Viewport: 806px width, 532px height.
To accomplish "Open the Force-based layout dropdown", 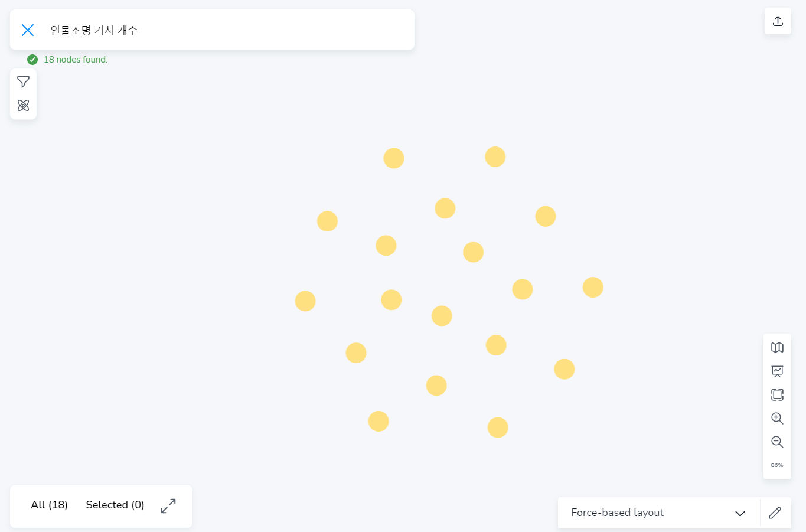I will pos(617,513).
